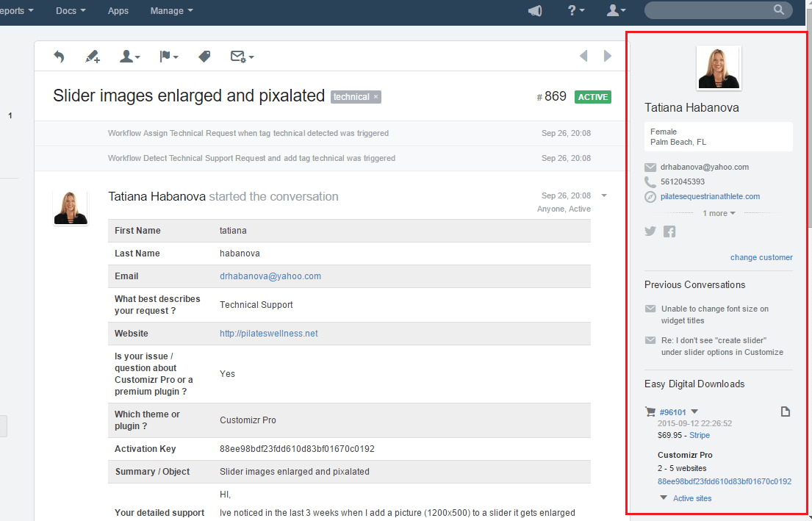812x521 pixels.
Task: Open the order #96101 document icon
Action: (x=785, y=412)
